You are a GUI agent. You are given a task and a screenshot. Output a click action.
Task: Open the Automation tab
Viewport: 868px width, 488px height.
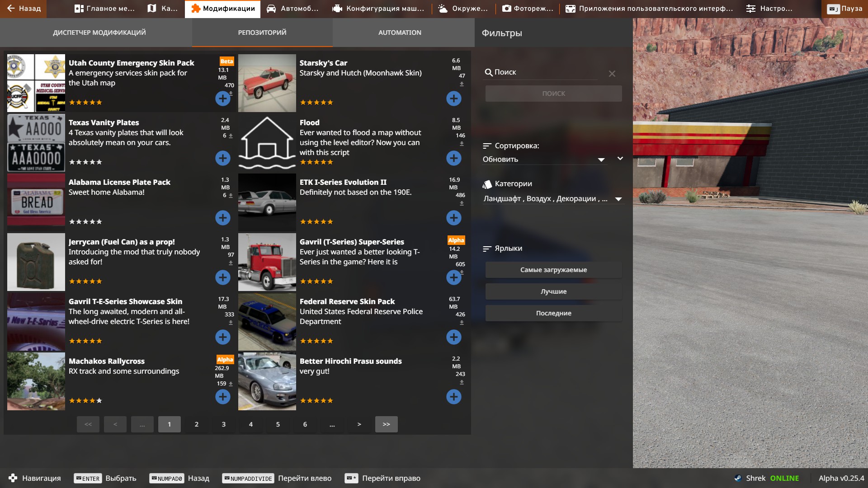tap(400, 33)
